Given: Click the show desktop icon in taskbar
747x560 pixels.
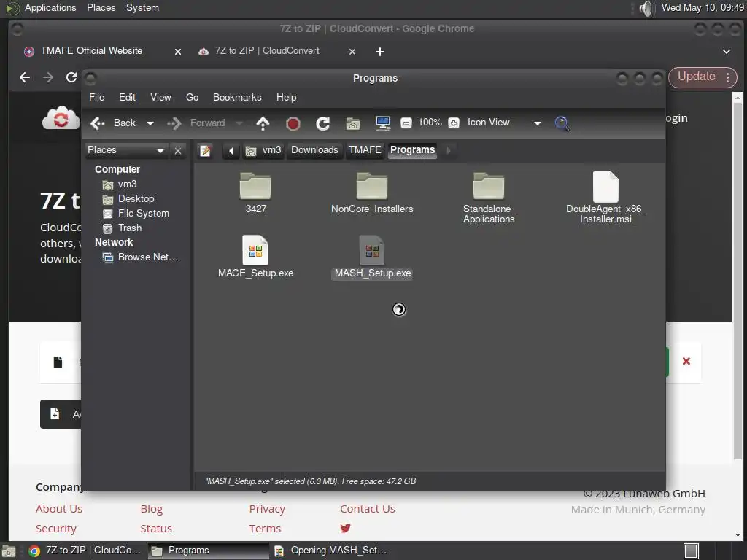Looking at the screenshot, I should coord(691,551).
